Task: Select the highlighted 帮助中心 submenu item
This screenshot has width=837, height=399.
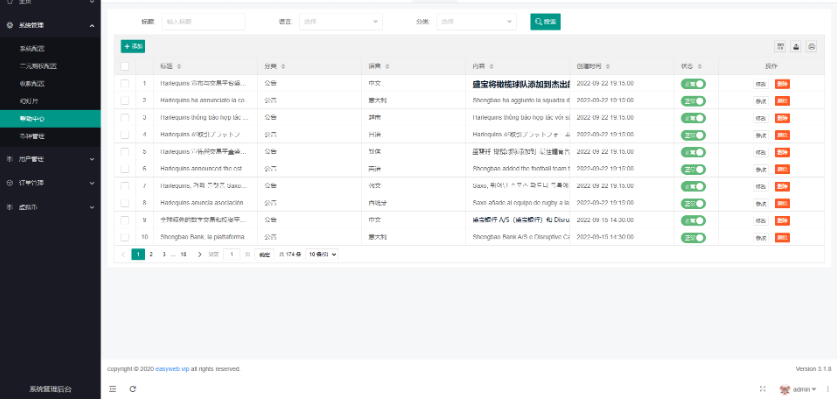Action: coord(50,119)
